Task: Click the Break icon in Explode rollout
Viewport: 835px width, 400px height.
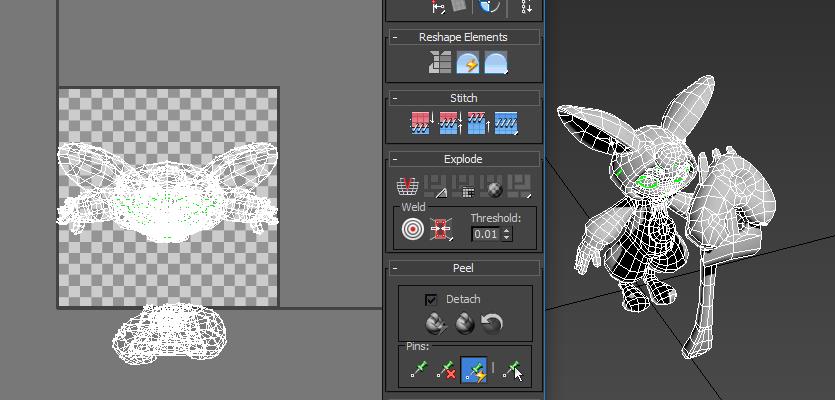Action: (x=408, y=186)
